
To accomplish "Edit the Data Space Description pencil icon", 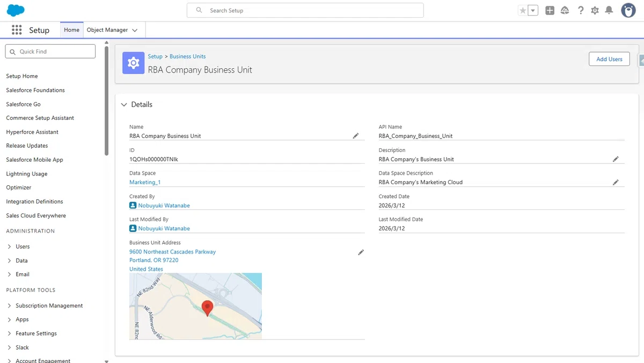I will click(x=616, y=182).
